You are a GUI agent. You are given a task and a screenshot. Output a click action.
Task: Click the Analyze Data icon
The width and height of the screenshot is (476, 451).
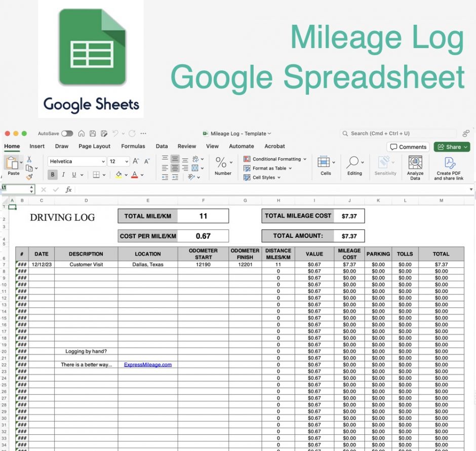click(x=415, y=162)
